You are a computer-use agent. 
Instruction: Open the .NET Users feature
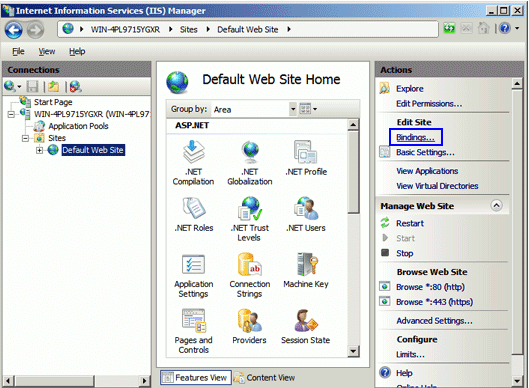pos(306,214)
